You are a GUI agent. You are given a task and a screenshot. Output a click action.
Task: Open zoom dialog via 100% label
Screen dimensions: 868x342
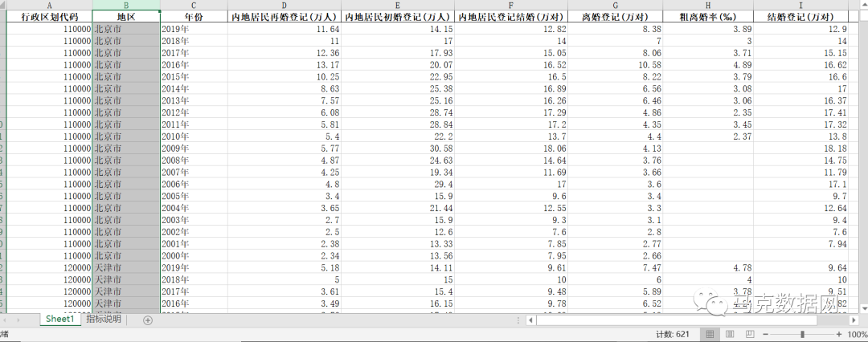pyautogui.click(x=857, y=334)
